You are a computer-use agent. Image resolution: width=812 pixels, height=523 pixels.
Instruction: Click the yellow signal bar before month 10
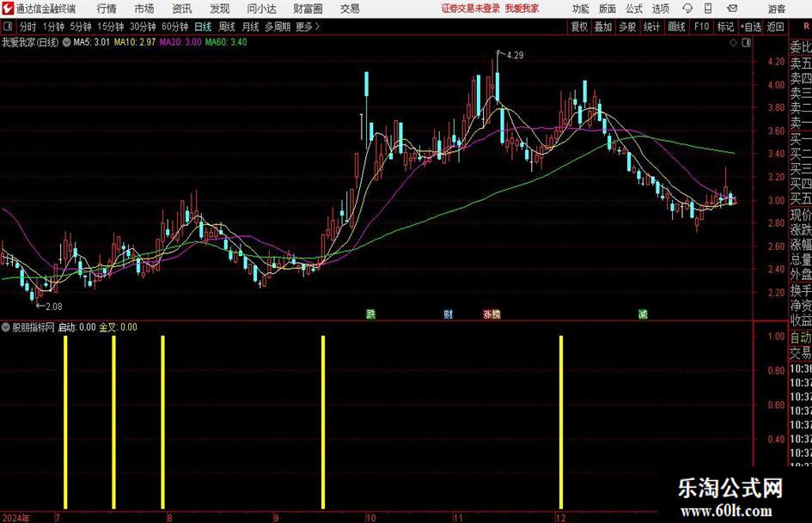click(x=323, y=422)
